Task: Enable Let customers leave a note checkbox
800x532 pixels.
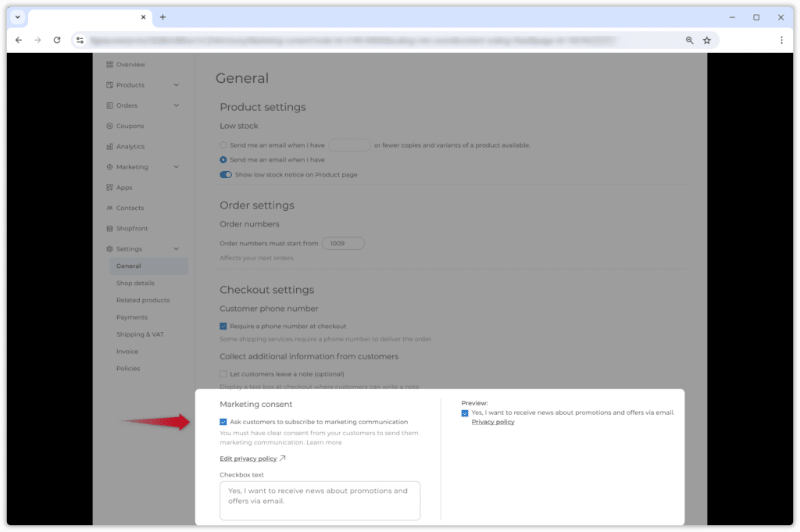Action: tap(223, 374)
